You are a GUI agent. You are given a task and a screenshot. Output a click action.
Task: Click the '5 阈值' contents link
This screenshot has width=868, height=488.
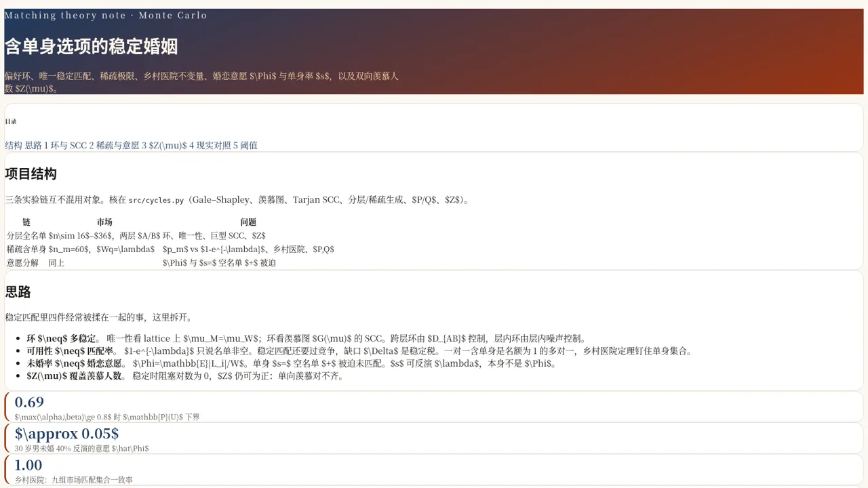point(245,145)
